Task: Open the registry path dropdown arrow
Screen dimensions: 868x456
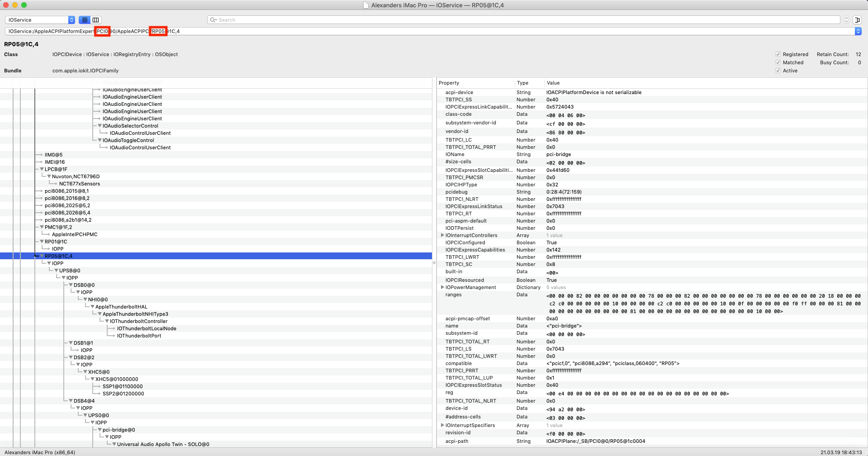Action: pyautogui.click(x=858, y=31)
